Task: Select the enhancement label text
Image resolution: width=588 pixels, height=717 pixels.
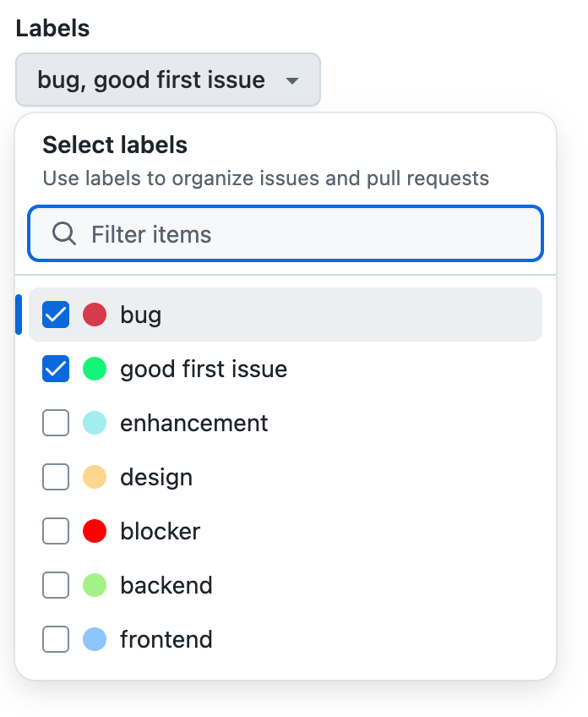Action: coord(194,423)
